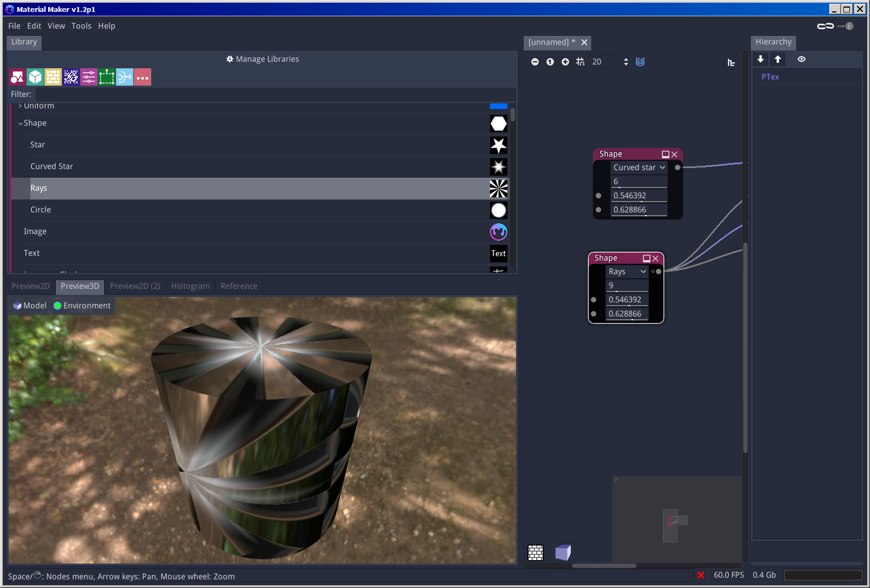Screen dimensions: 870x588
Task: Click the hierarchy down arrow button
Action: (x=761, y=60)
